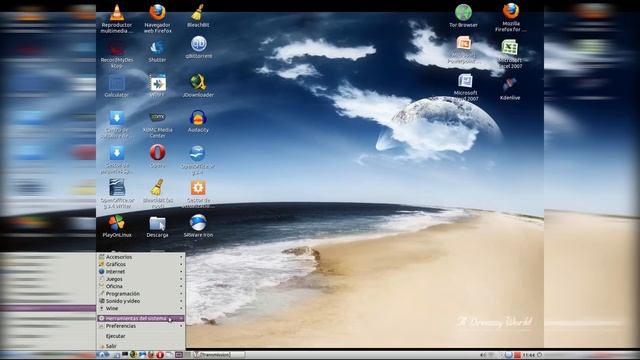This screenshot has height=360, width=640.
Task: Launch Navegador web Firefox desktop icon
Action: point(158,13)
